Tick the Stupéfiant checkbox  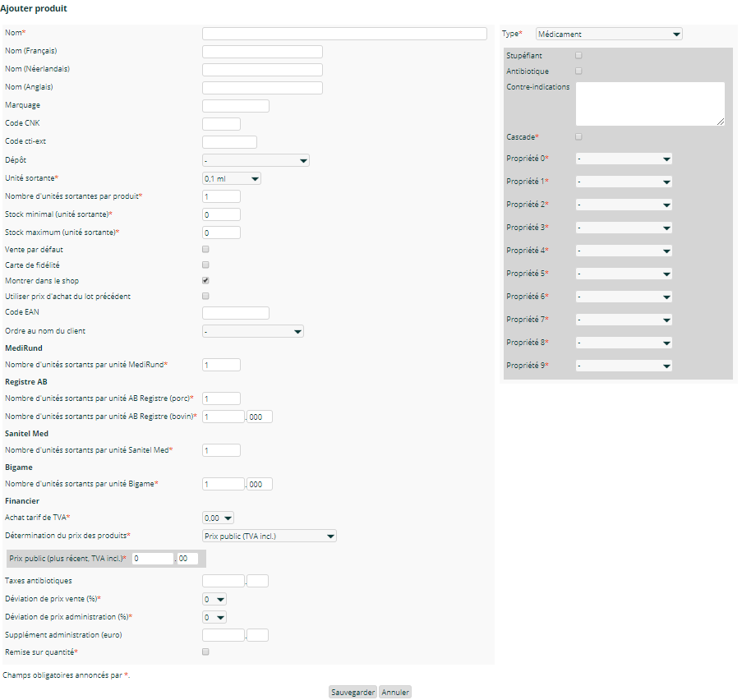[578, 55]
